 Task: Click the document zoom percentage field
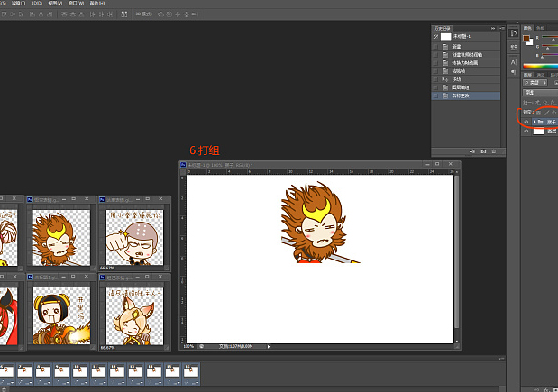(x=188, y=346)
